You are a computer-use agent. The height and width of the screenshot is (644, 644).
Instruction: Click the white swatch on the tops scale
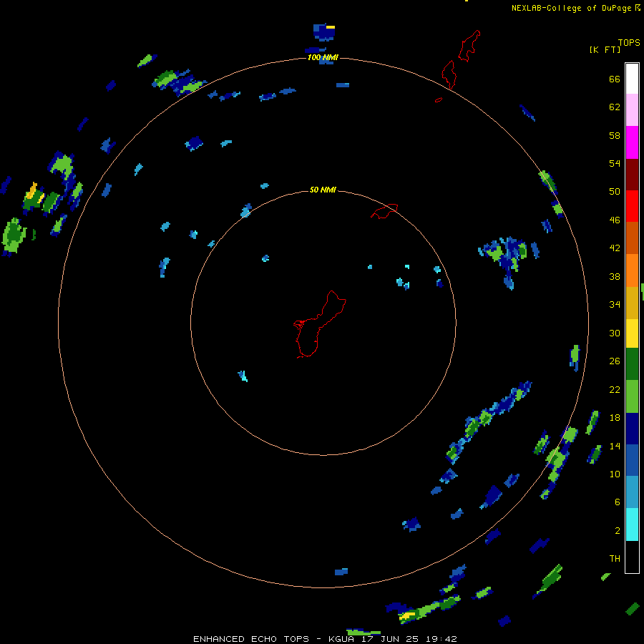pyautogui.click(x=632, y=79)
